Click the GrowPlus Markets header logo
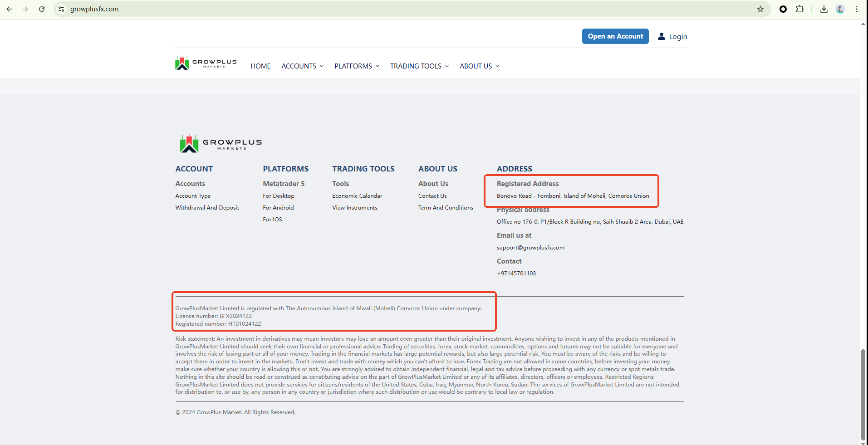 click(x=206, y=64)
